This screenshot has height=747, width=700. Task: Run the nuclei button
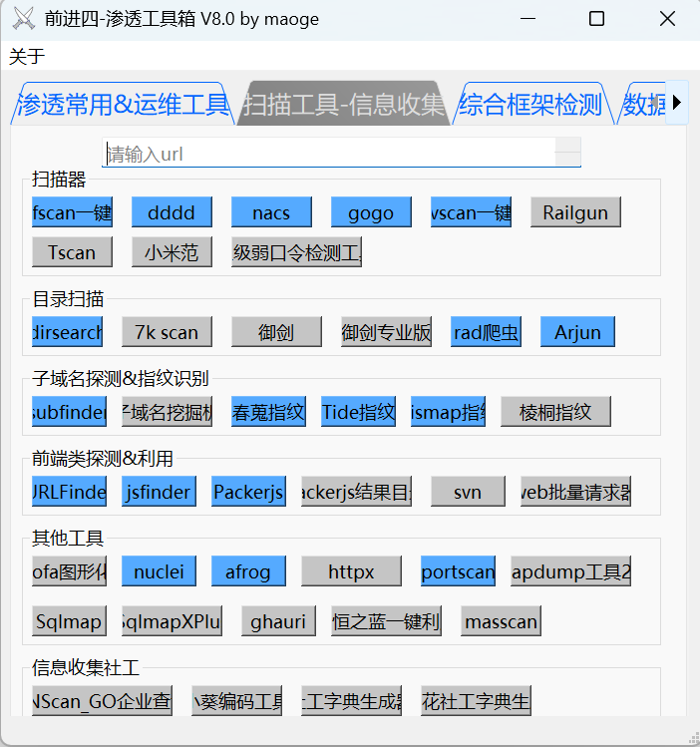tap(159, 570)
